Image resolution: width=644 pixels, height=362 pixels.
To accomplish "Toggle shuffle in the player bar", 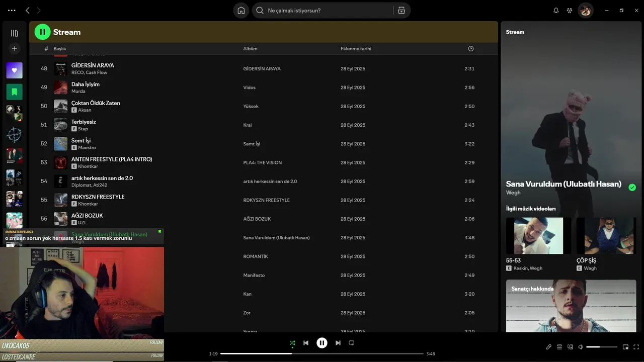I will tap(292, 343).
